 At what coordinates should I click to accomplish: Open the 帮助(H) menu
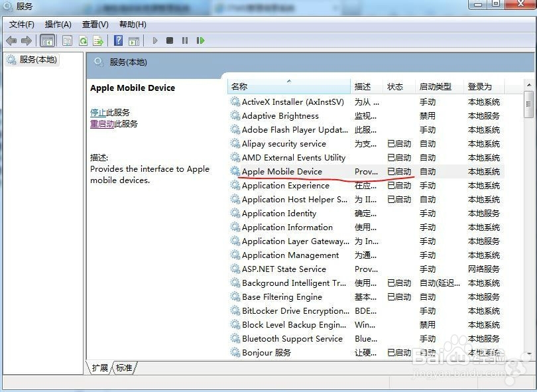pos(133,25)
